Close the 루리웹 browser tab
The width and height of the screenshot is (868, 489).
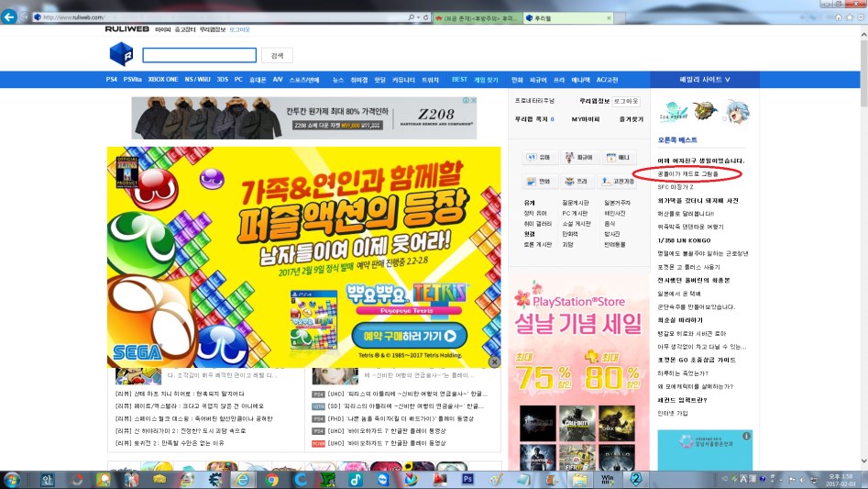(609, 18)
